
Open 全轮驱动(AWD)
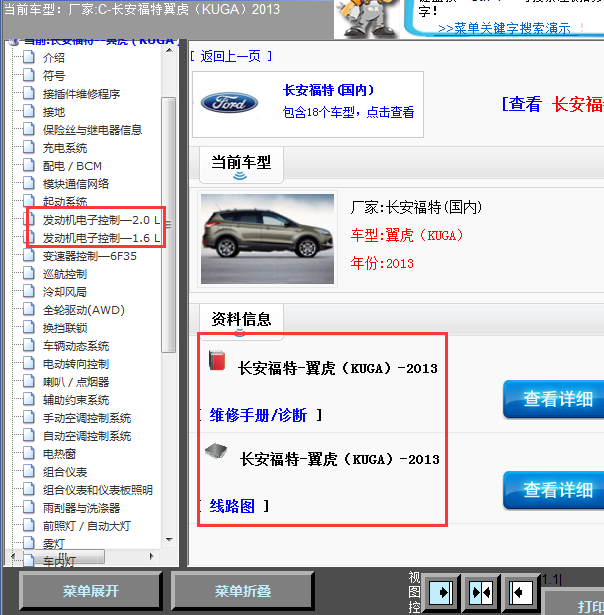click(x=84, y=310)
